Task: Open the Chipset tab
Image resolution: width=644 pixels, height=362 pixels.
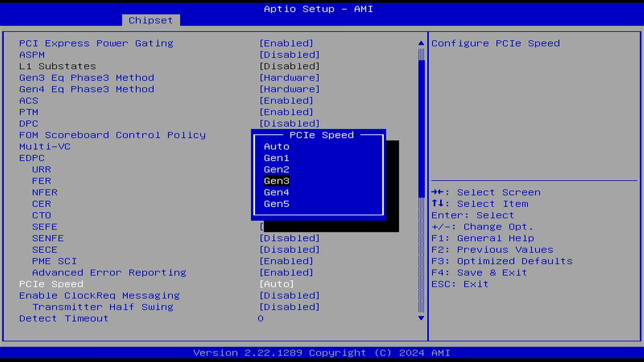Action: coord(151,20)
